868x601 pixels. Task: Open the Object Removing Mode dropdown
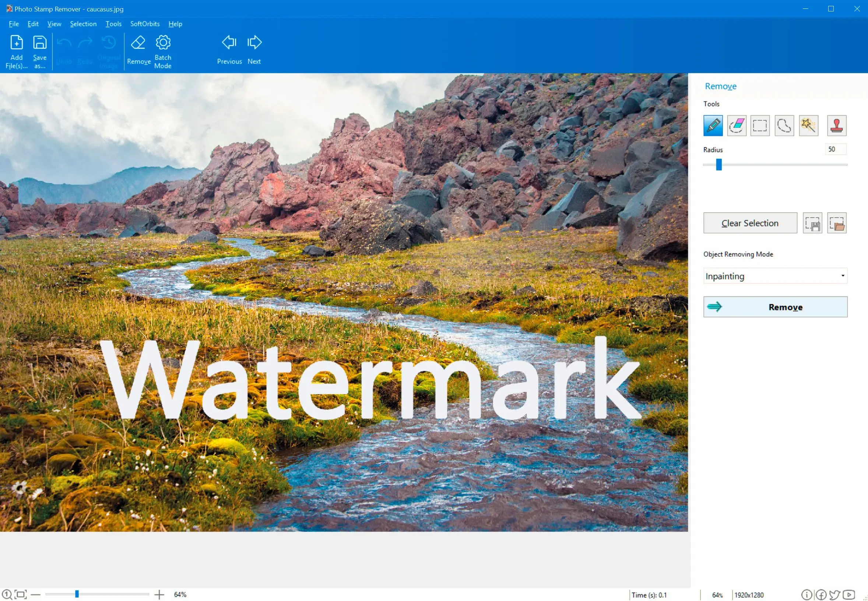click(x=775, y=276)
